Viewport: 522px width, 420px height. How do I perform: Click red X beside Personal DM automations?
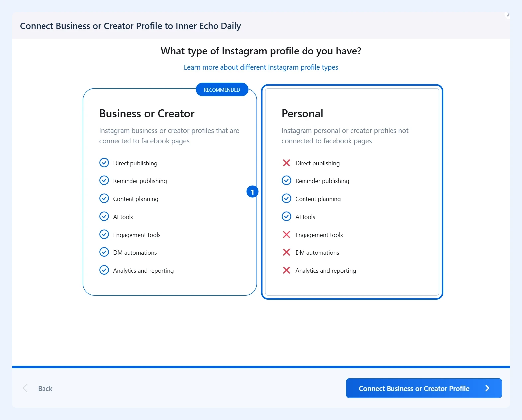(x=286, y=252)
